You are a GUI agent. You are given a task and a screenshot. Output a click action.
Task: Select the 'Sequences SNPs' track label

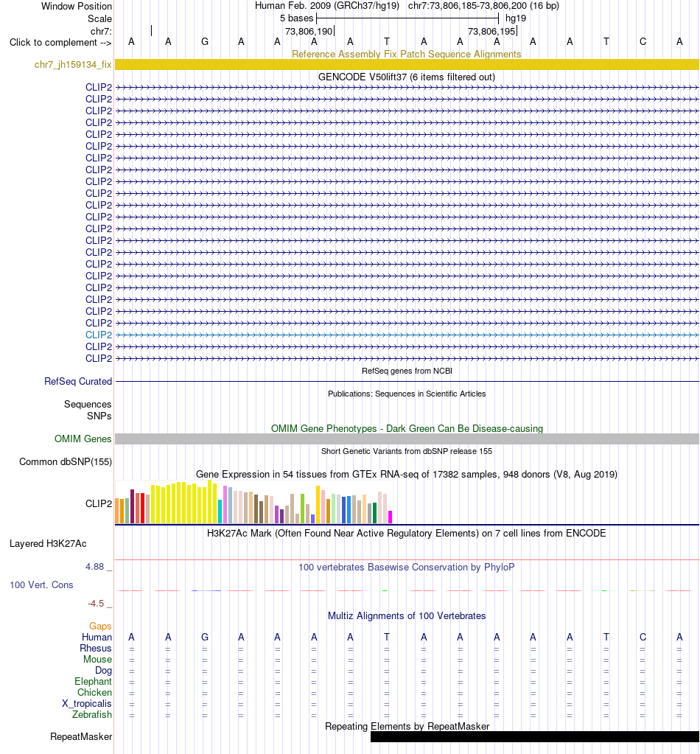click(88, 411)
